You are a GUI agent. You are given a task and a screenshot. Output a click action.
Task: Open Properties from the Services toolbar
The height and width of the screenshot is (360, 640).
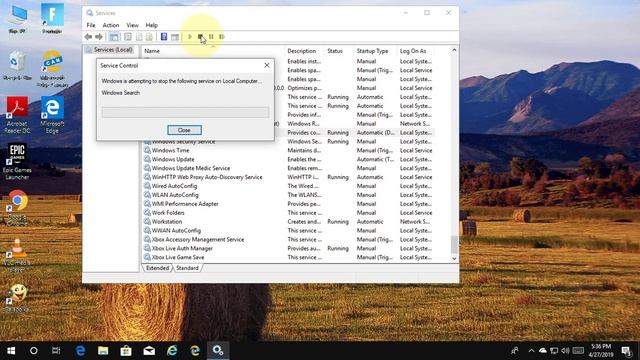pos(128,37)
